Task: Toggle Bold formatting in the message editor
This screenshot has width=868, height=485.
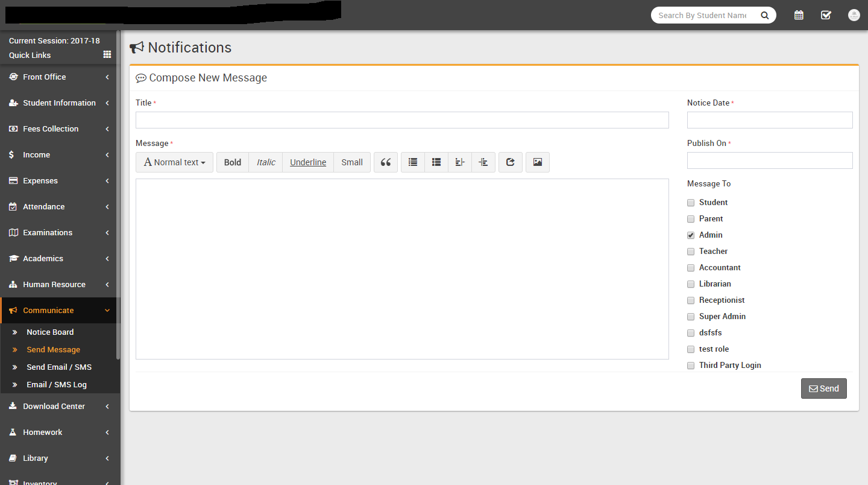Action: coord(232,162)
